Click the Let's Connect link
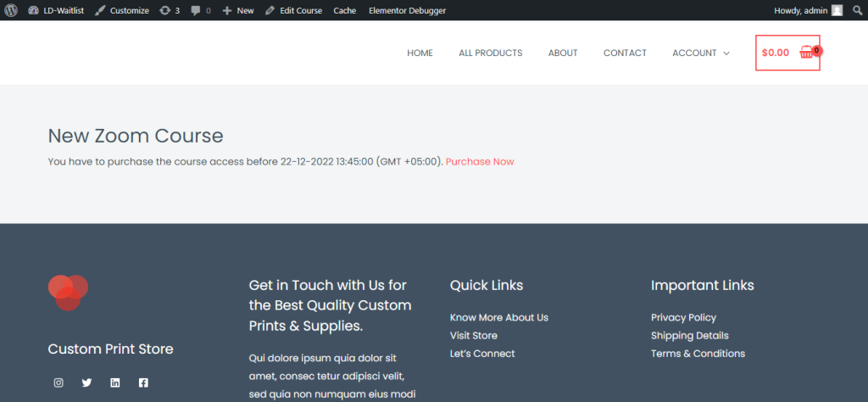 482,354
